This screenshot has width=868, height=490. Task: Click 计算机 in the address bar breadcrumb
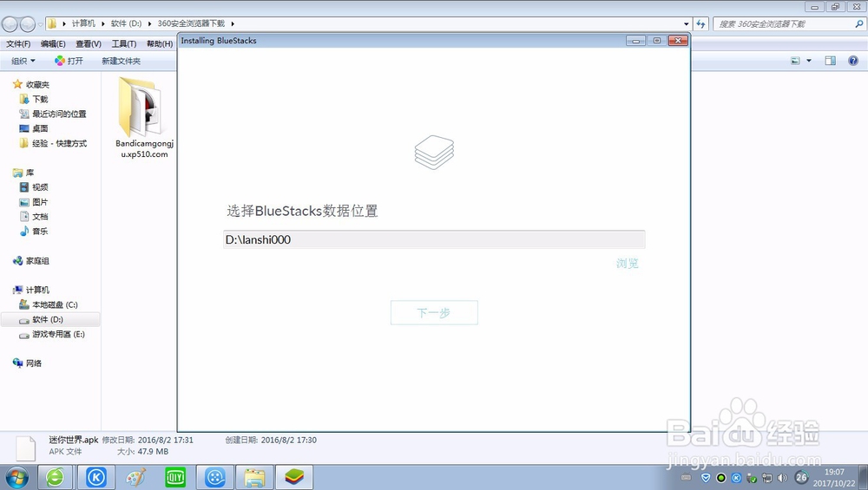tap(83, 23)
